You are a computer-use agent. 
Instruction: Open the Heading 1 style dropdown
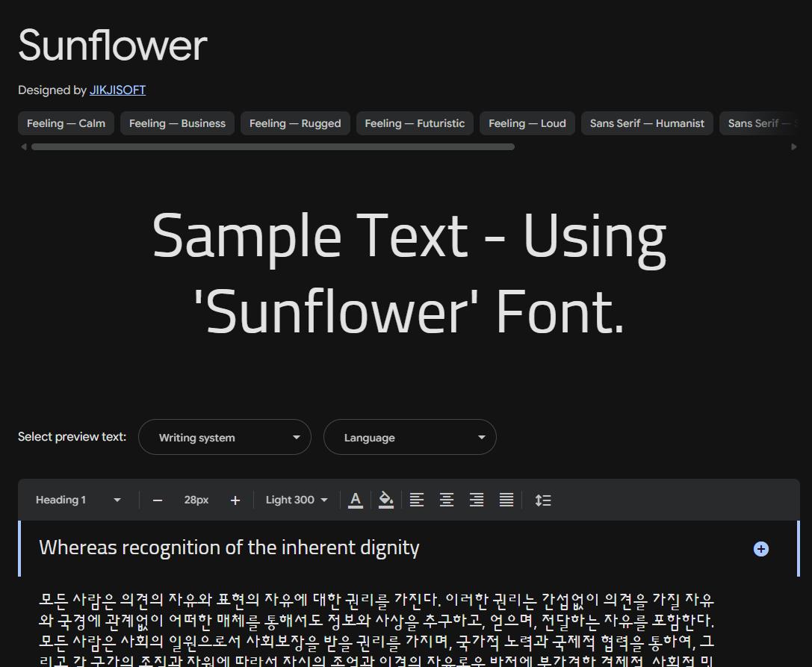click(78, 500)
